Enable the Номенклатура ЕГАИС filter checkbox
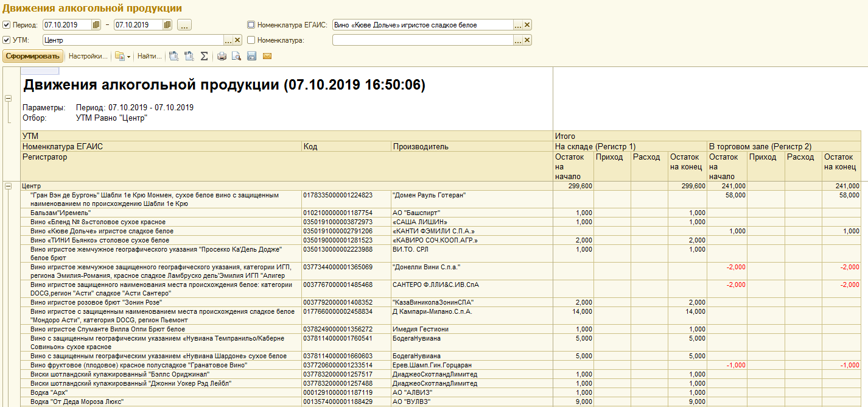 [x=251, y=25]
